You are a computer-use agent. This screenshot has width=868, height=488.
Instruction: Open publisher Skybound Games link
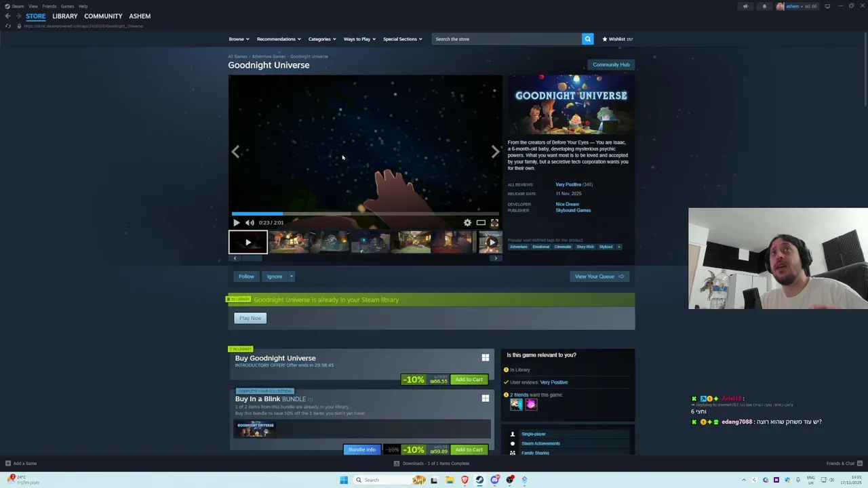(573, 210)
